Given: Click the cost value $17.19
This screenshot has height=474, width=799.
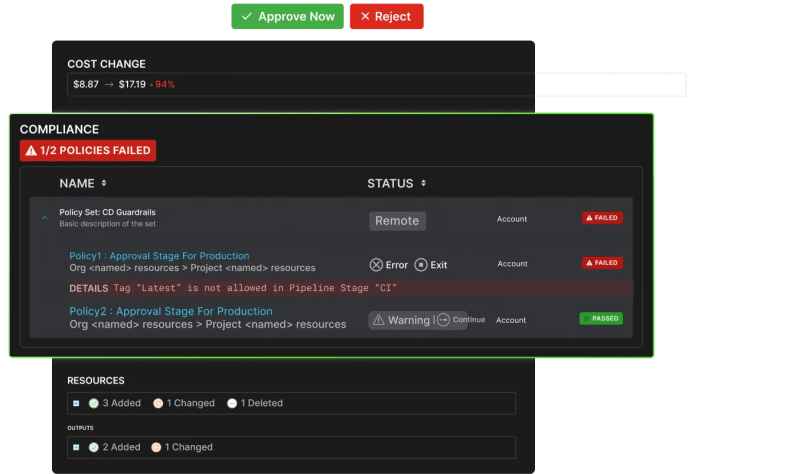Looking at the screenshot, I should 132,84.
